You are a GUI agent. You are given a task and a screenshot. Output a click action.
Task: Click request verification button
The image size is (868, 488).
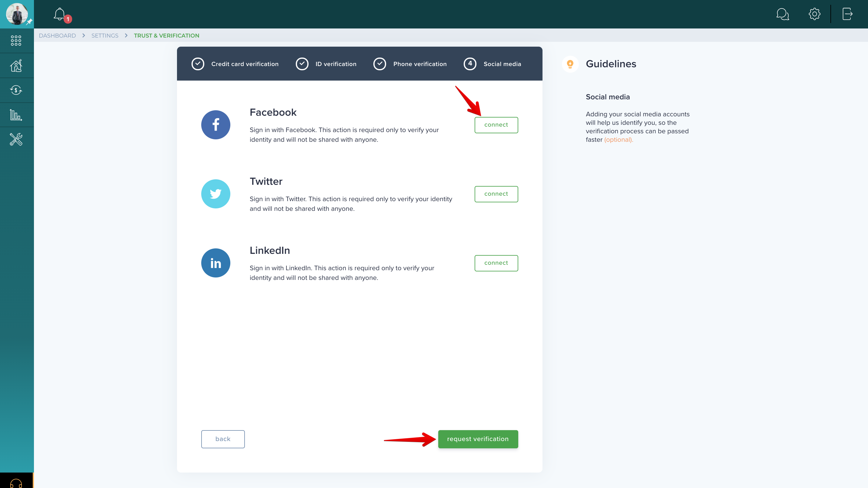[478, 439]
